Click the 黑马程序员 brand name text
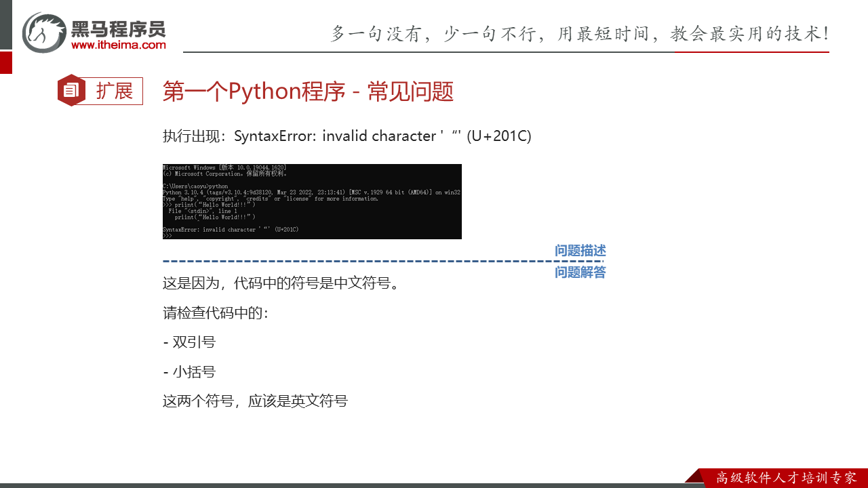 118,28
